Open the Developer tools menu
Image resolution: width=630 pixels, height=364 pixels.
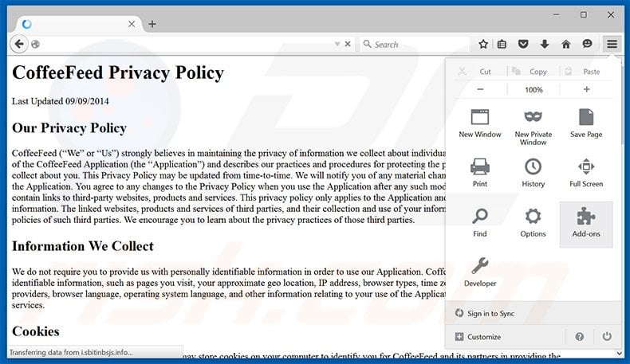point(480,272)
